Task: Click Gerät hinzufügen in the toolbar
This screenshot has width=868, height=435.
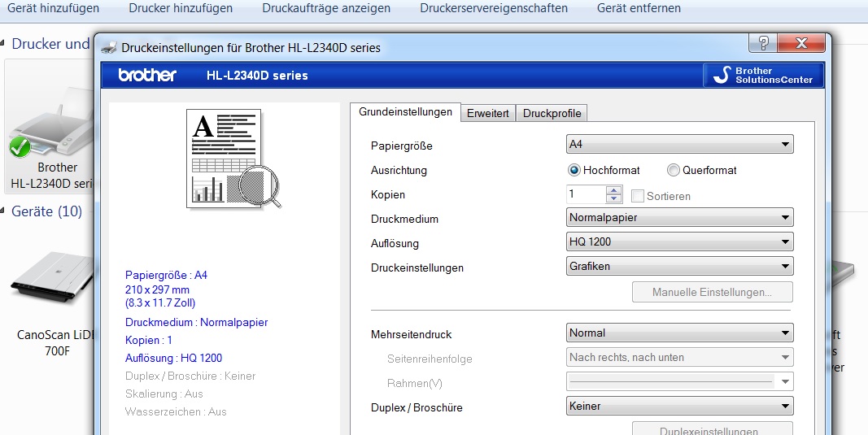Action: 53,8
